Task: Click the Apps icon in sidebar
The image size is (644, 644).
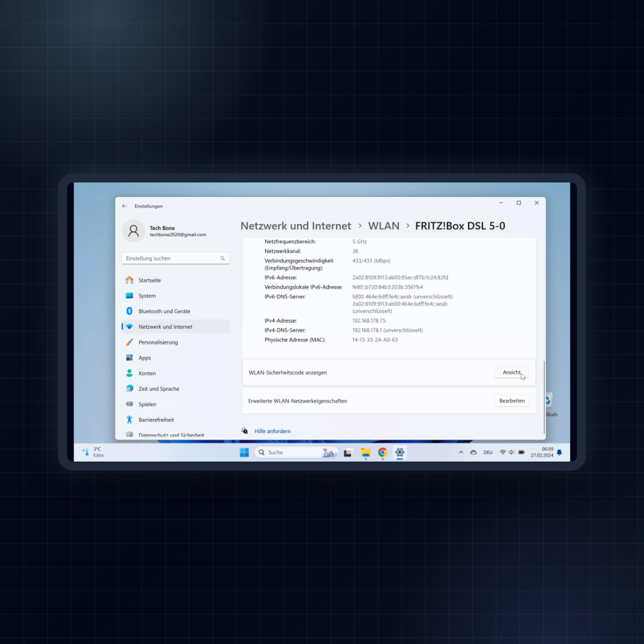Action: pos(129,357)
